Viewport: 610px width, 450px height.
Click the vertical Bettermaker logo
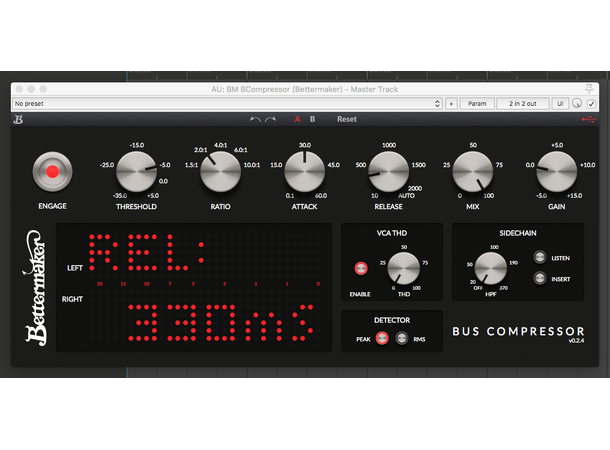pos(35,288)
